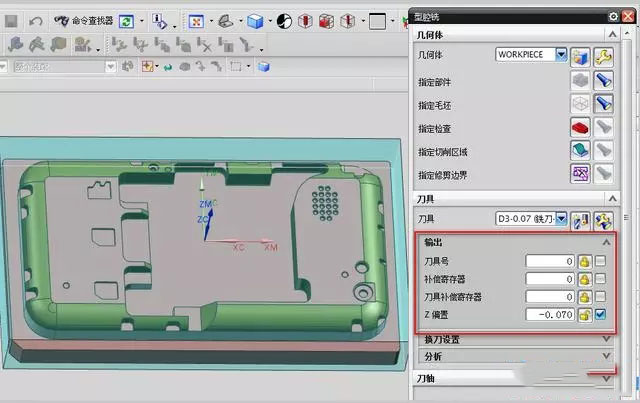Screen dimensions: 640x403
Task: Click the 命令查找器 command finder button
Action: click(x=84, y=20)
